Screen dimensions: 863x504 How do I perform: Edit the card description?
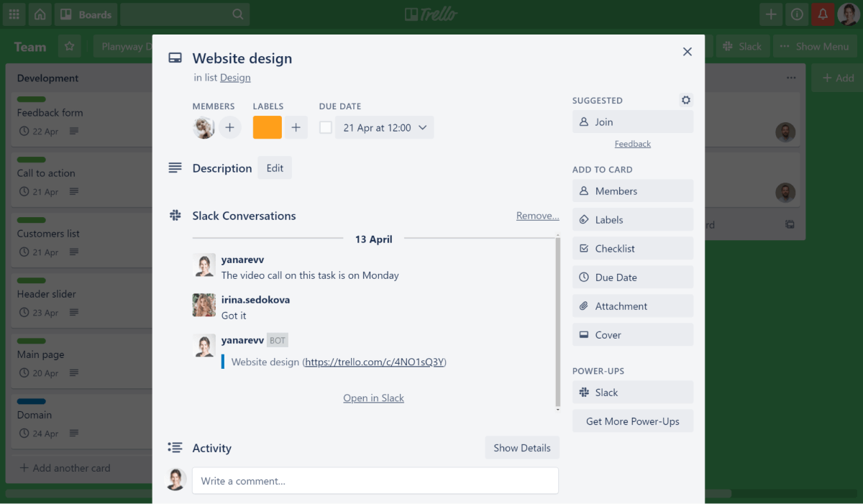click(274, 168)
